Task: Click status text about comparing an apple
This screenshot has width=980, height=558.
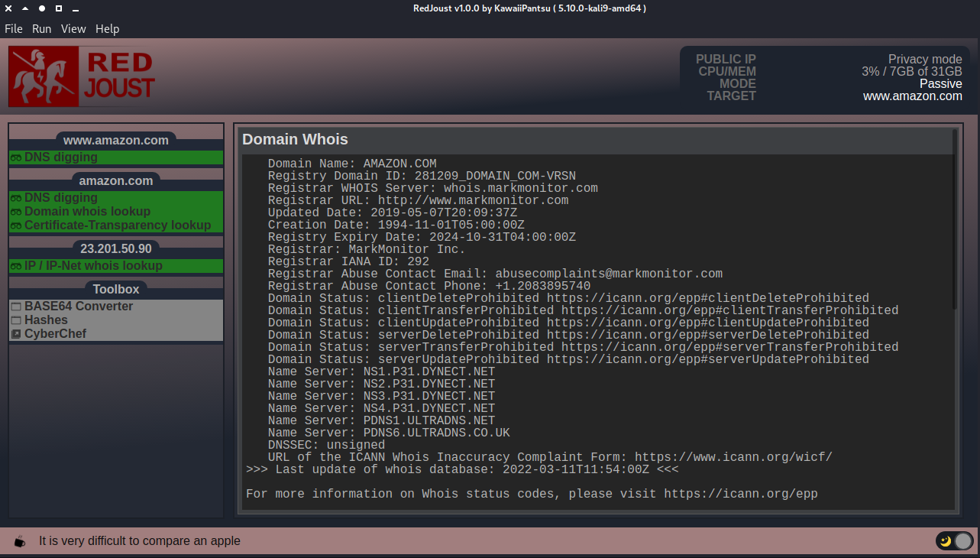Action: 140,541
